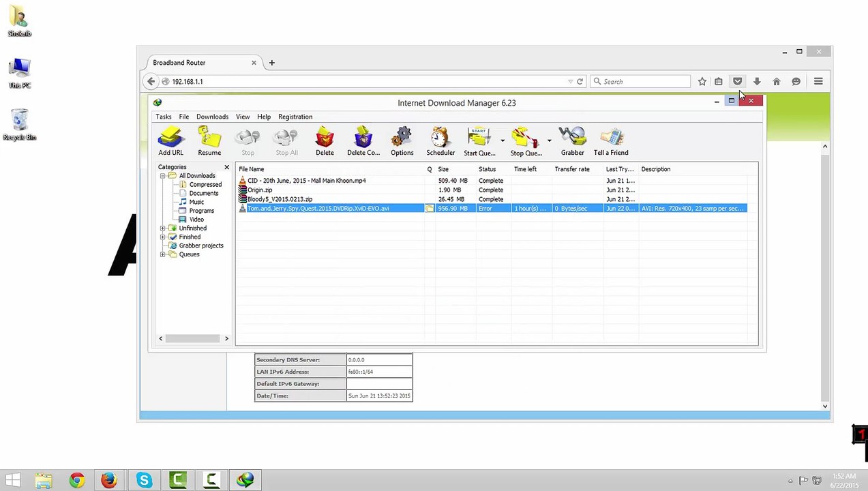The width and height of the screenshot is (868, 491).
Task: Open Recycle Bin desktop icon
Action: click(20, 125)
